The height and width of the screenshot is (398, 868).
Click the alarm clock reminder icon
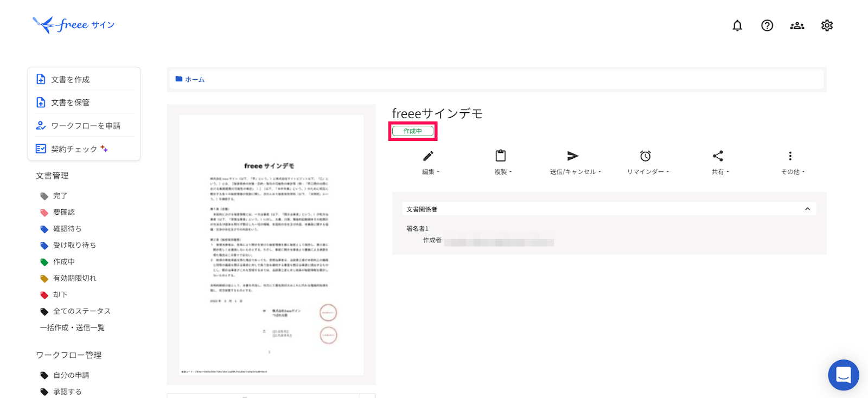tap(645, 156)
